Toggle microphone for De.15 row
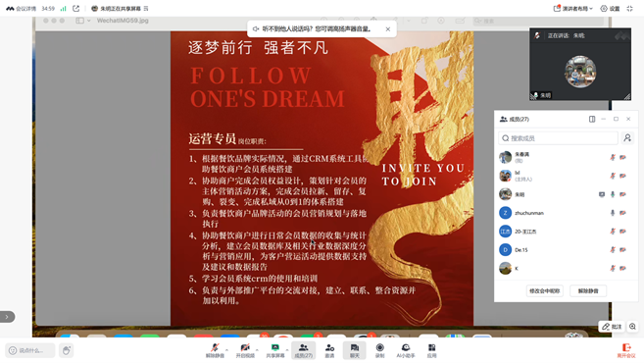The width and height of the screenshot is (644, 363). tap(613, 249)
